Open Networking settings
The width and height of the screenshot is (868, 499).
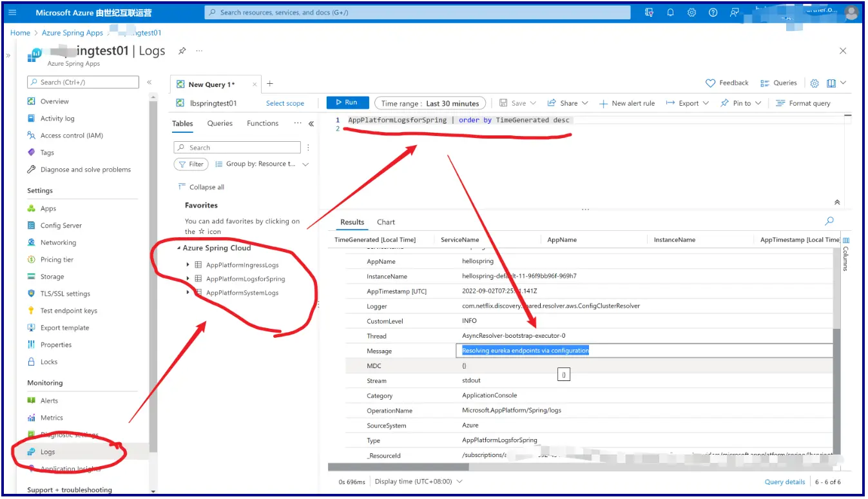pyautogui.click(x=58, y=242)
